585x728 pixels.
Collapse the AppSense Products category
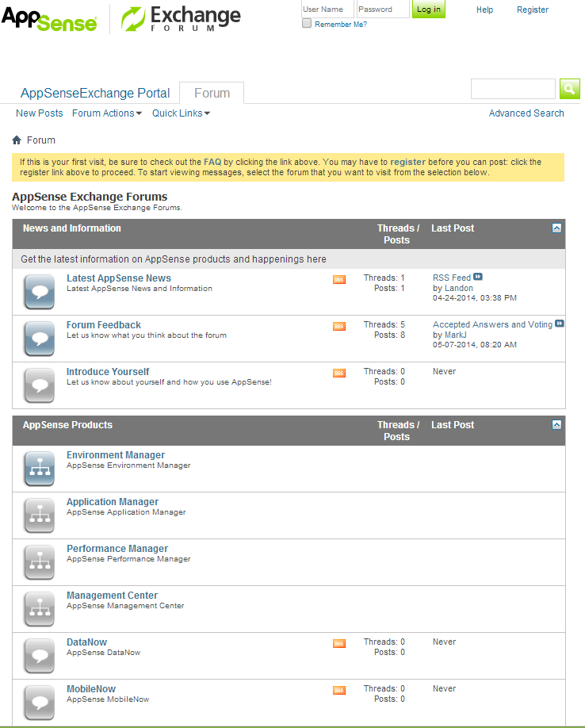[556, 425]
